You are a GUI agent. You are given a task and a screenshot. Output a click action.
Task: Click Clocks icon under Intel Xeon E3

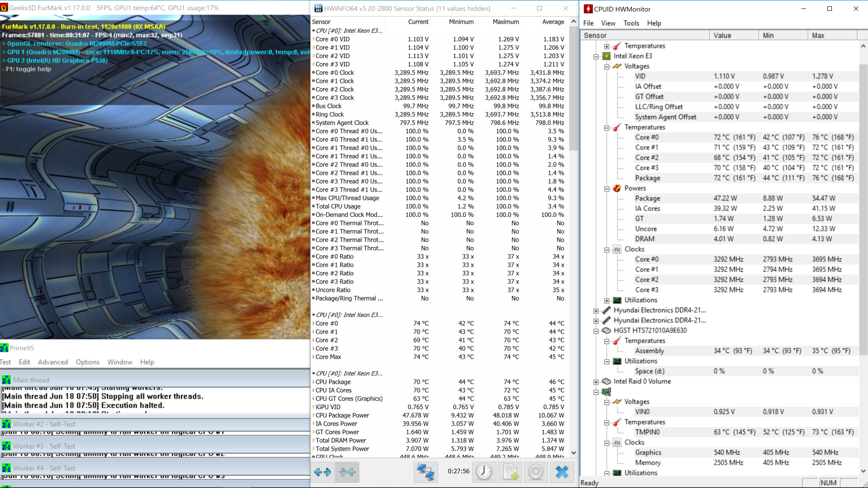pyautogui.click(x=617, y=249)
